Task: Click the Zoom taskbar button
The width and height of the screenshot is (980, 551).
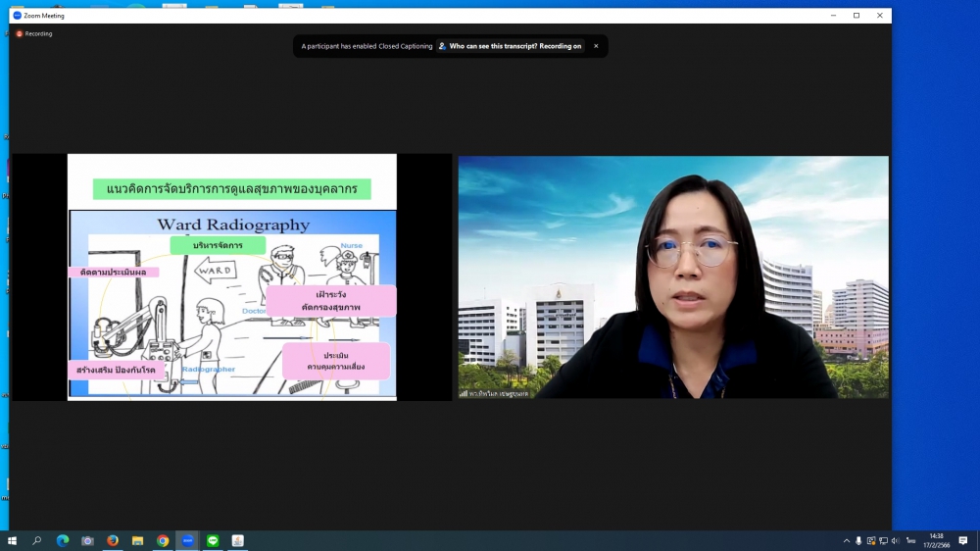Action: 187,540
